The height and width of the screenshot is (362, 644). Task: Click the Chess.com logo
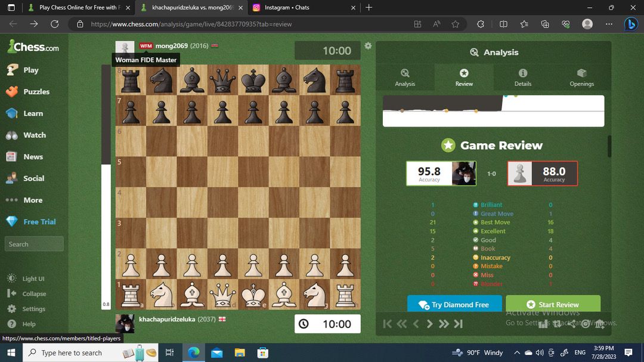[x=33, y=47]
